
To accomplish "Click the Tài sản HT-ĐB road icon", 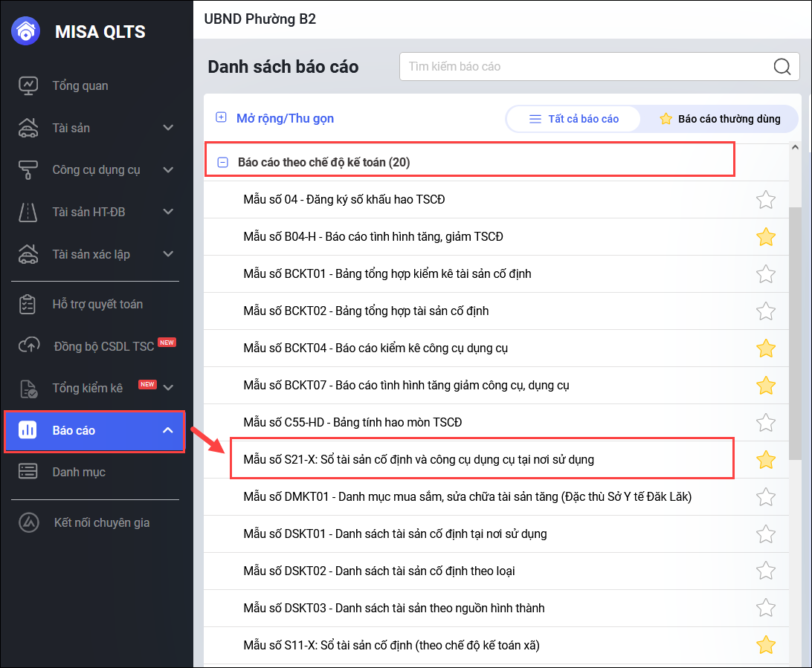I will pos(28,213).
